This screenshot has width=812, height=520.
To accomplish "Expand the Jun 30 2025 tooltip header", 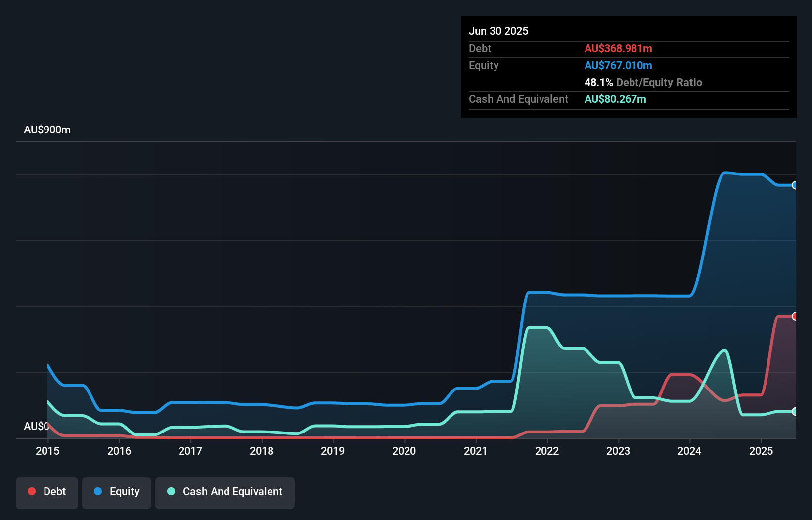I will click(x=498, y=30).
